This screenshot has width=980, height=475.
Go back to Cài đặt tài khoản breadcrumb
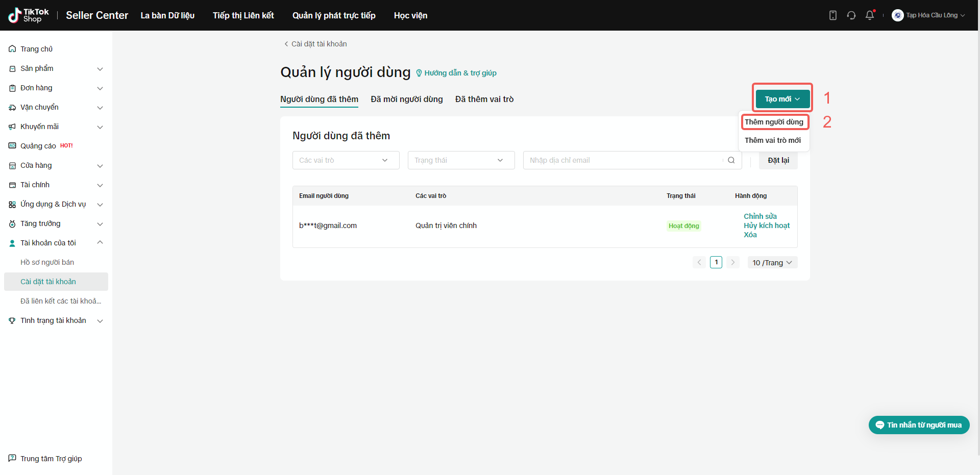pyautogui.click(x=315, y=44)
